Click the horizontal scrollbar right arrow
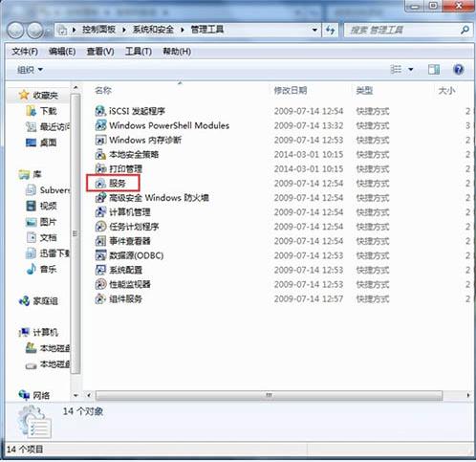The width and height of the screenshot is (476, 462). tap(467, 395)
